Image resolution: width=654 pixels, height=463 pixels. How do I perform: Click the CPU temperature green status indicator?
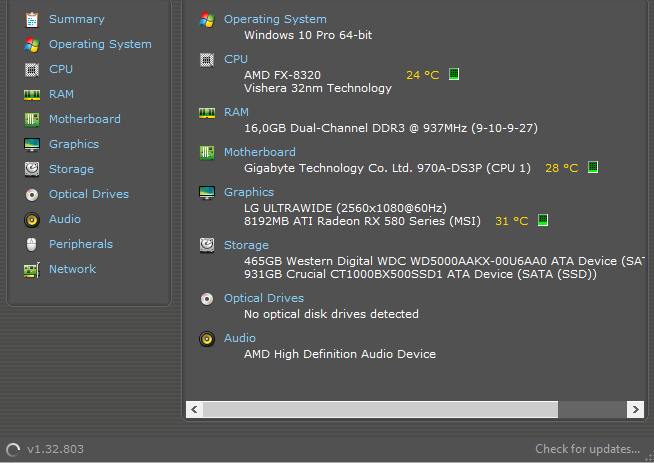click(x=454, y=74)
